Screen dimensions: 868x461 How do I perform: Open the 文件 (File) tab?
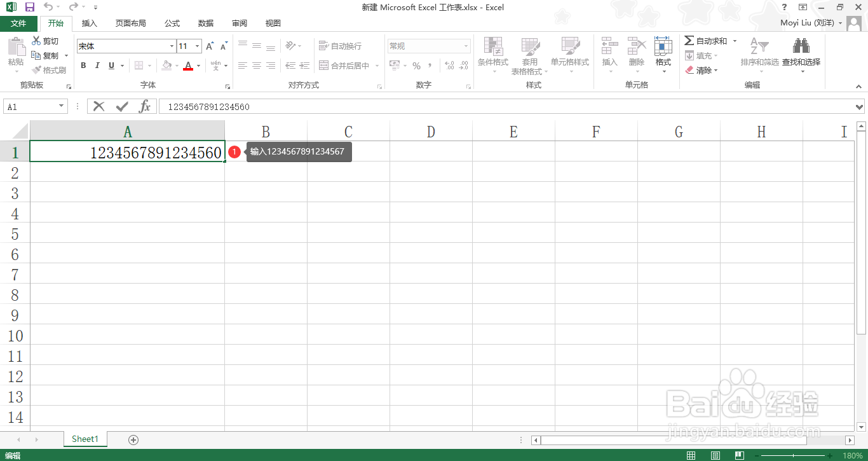[x=18, y=24]
